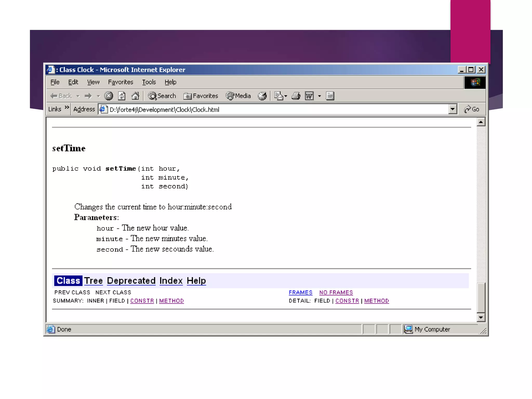This screenshot has height=399, width=532.
Task: Click the Done status bar text
Action: click(x=64, y=329)
